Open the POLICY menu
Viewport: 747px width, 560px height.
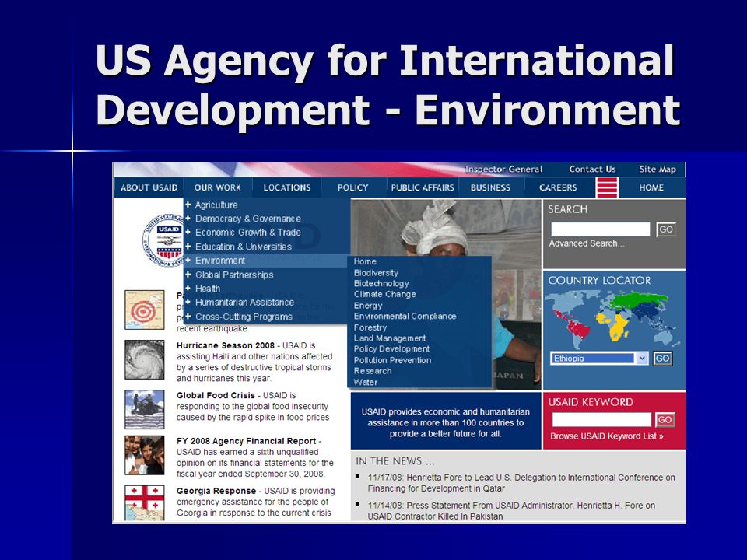click(353, 187)
